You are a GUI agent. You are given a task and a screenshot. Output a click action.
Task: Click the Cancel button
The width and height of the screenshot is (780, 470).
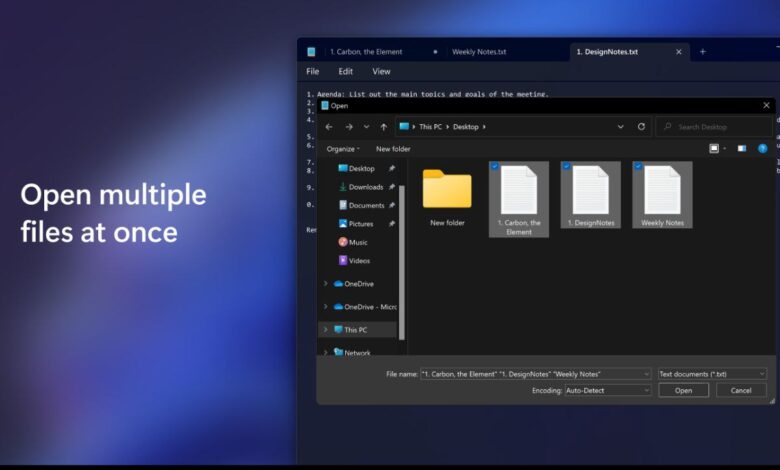pyautogui.click(x=741, y=390)
